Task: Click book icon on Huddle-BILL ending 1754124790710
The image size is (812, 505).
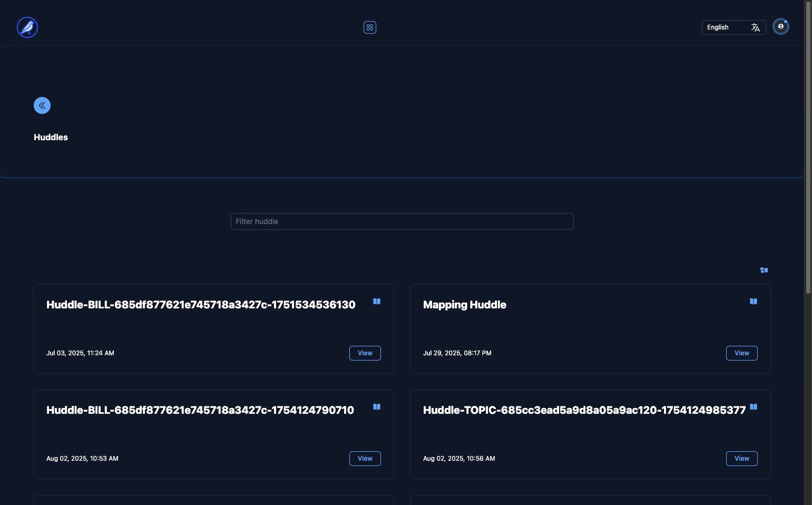Action: click(377, 407)
